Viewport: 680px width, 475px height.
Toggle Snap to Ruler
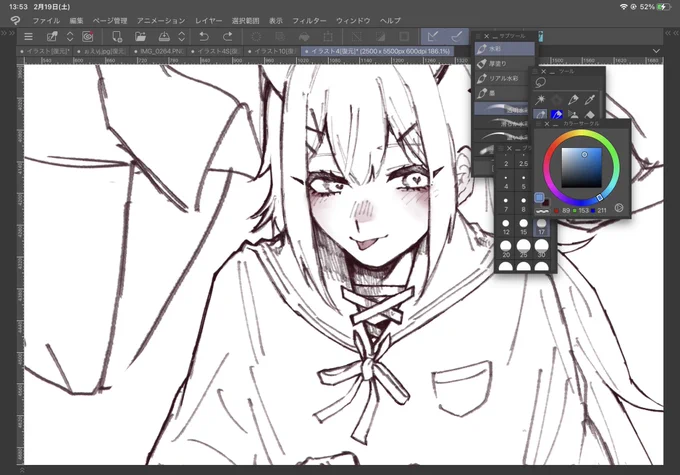coord(432,37)
